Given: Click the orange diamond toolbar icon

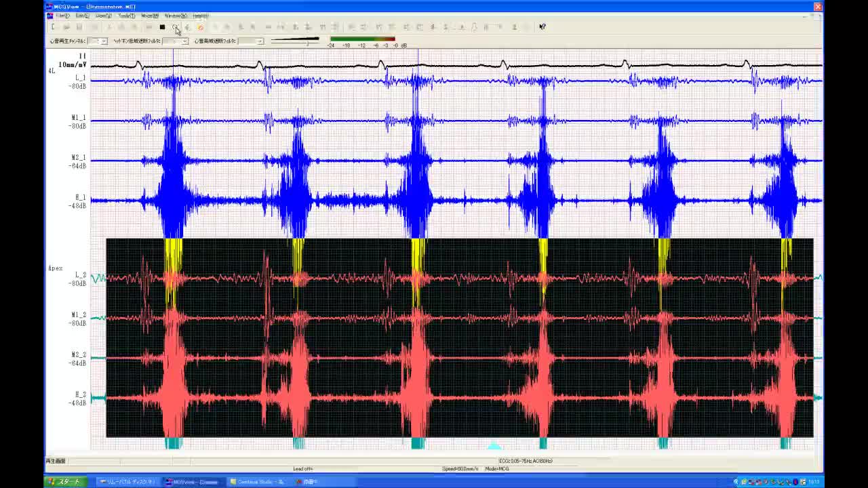Looking at the screenshot, I should pyautogui.click(x=200, y=27).
